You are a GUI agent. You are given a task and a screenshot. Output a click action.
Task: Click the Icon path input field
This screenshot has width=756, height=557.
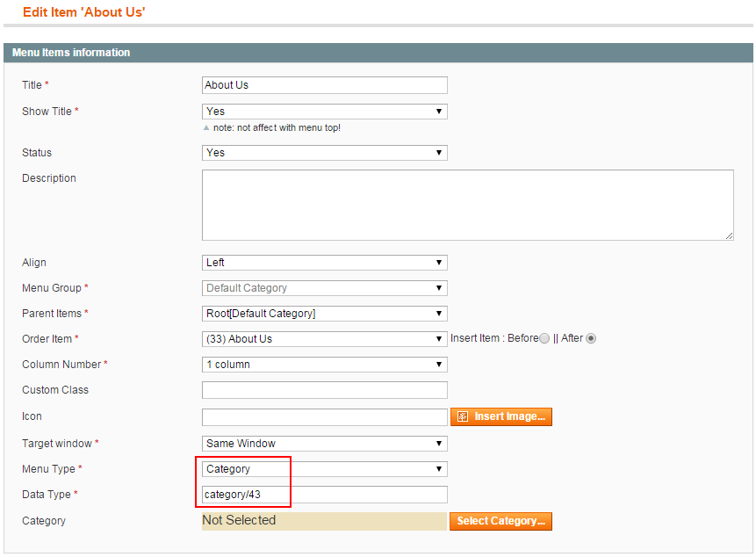(325, 417)
